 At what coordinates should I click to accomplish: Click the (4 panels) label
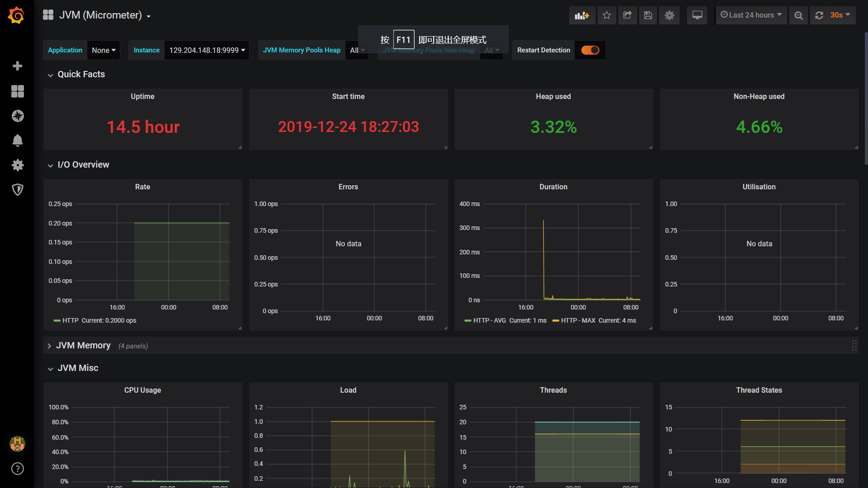coord(133,346)
